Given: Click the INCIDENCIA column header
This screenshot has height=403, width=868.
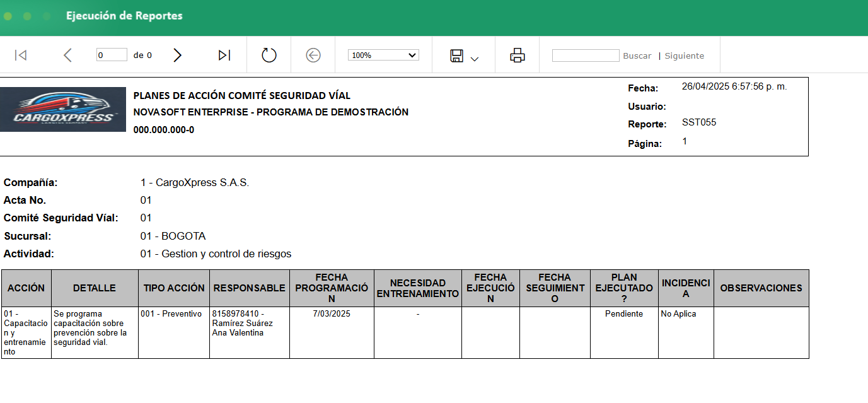Looking at the screenshot, I should coord(686,288).
